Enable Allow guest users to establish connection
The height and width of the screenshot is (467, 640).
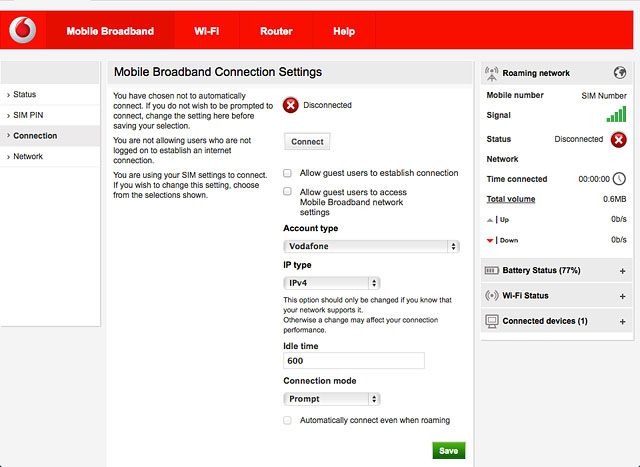287,173
